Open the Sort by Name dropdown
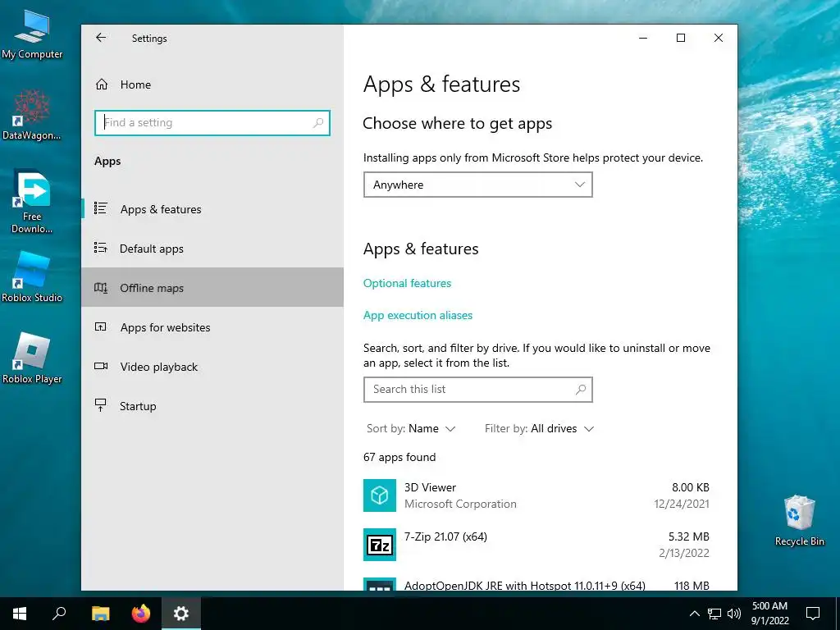This screenshot has height=630, width=840. pyautogui.click(x=411, y=428)
